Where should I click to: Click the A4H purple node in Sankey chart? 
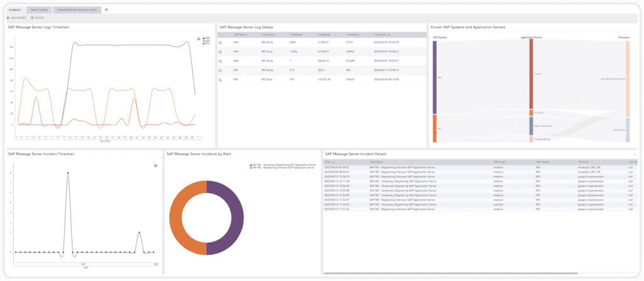pos(435,77)
